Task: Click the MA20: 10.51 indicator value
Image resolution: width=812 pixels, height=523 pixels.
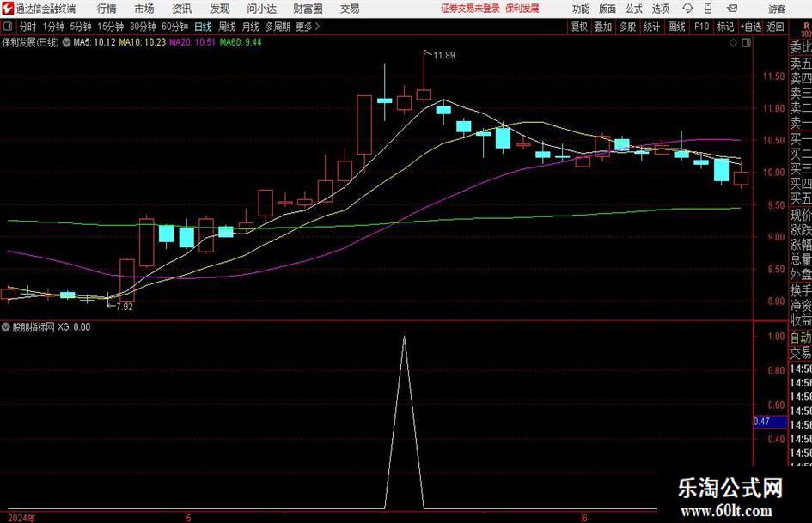Action: 192,42
